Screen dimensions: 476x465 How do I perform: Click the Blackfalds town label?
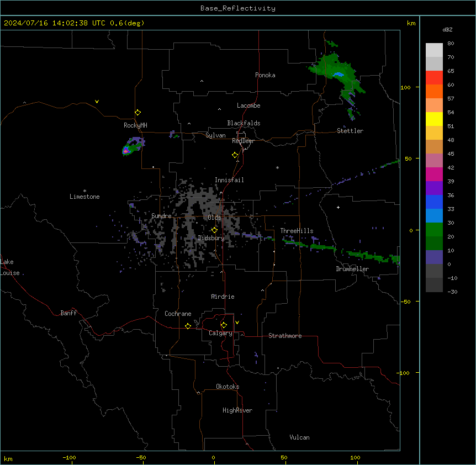point(244,123)
